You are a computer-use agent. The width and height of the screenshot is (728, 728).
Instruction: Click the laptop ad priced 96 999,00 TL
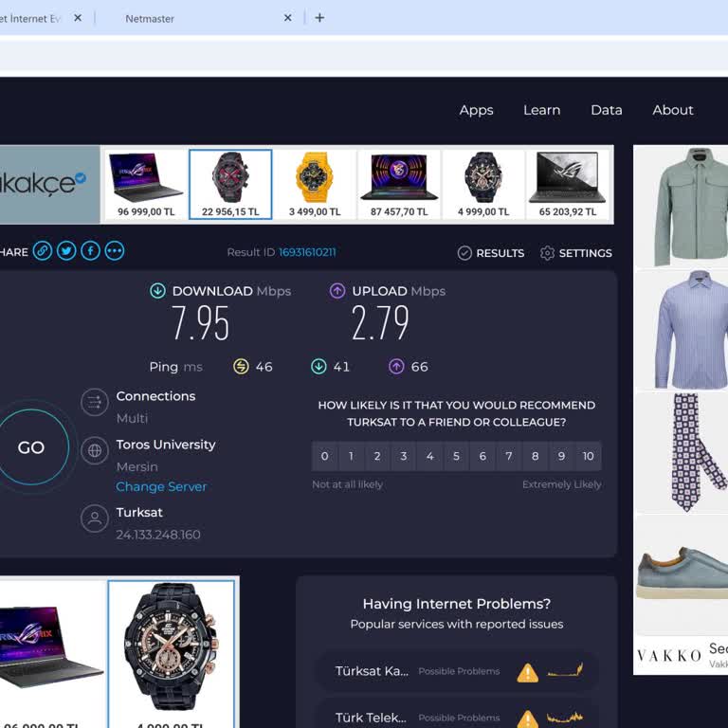[146, 185]
